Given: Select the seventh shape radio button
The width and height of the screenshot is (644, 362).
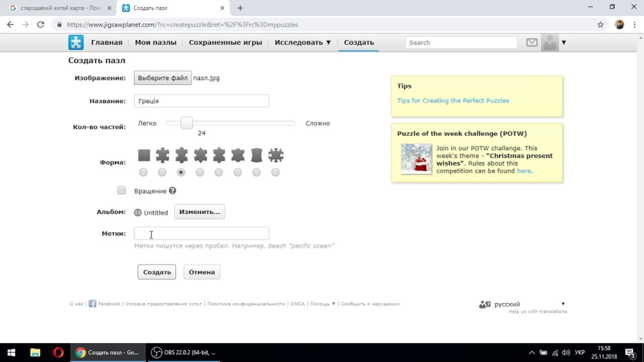Looking at the screenshot, I should pyautogui.click(x=257, y=172).
